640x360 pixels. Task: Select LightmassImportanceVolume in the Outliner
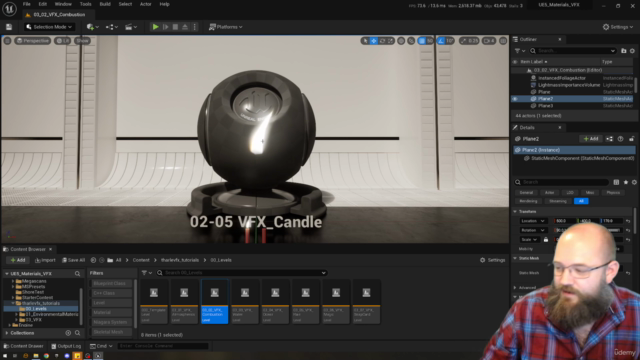pos(569,85)
